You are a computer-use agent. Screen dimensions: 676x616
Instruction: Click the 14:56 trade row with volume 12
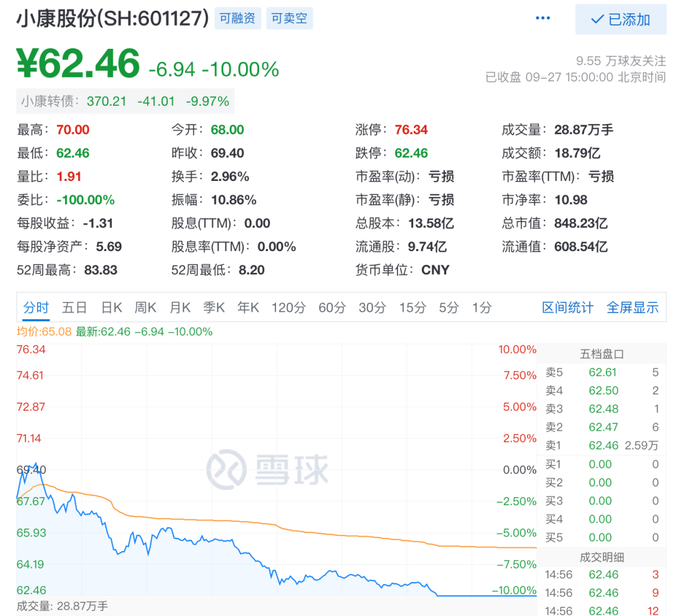coord(602,611)
